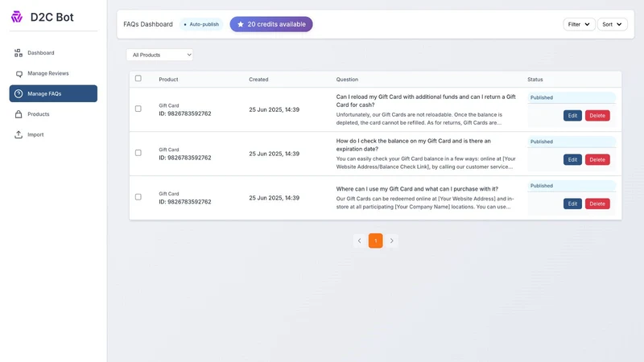
Task: Click Published status in check balance row
Action: pos(572,142)
